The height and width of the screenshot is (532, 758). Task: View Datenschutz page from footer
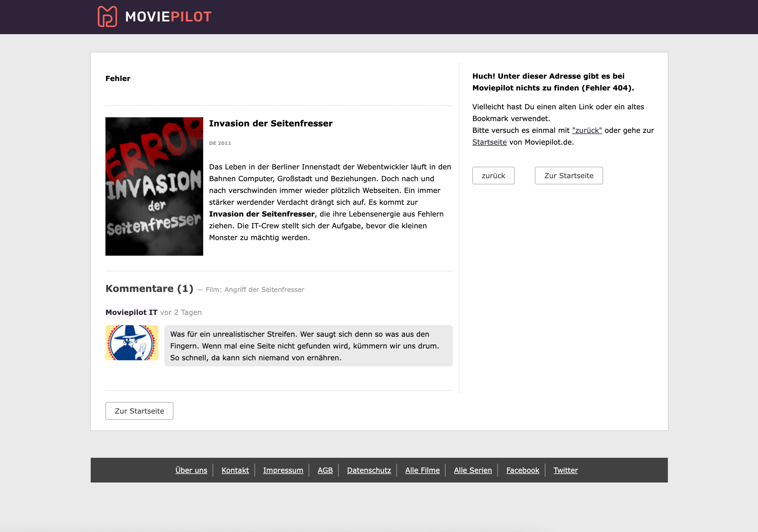[x=369, y=470]
